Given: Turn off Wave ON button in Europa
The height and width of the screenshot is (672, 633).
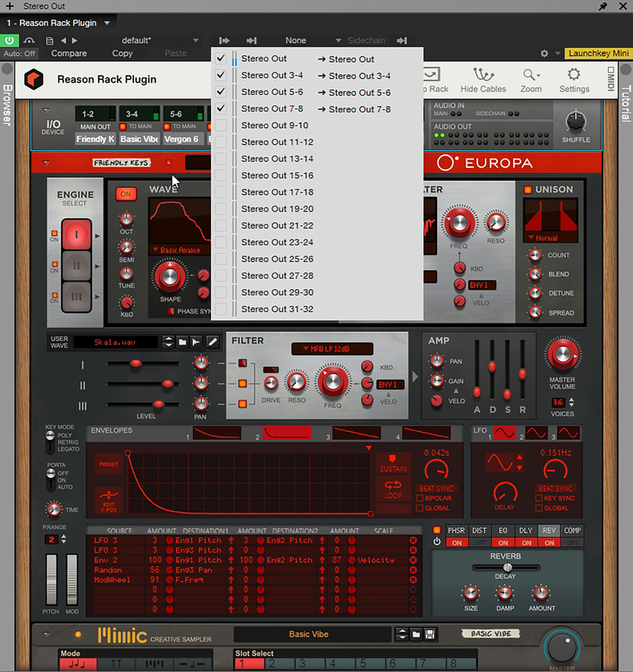Looking at the screenshot, I should tap(125, 194).
